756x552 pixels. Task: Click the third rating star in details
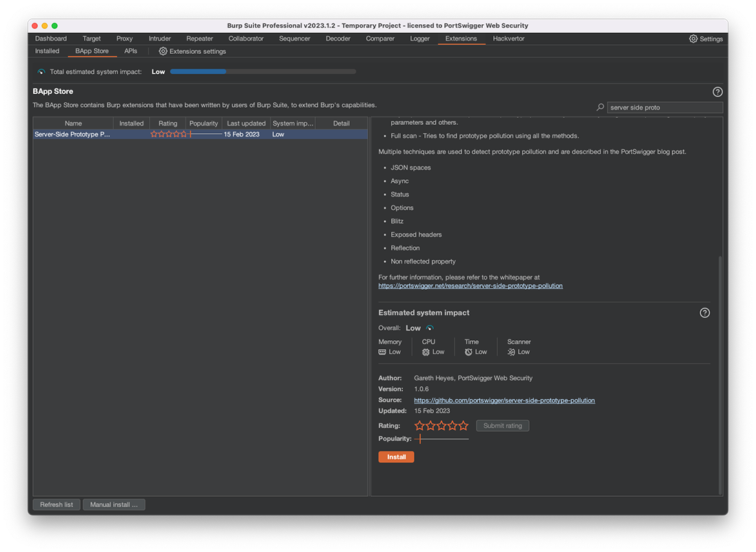[441, 426]
